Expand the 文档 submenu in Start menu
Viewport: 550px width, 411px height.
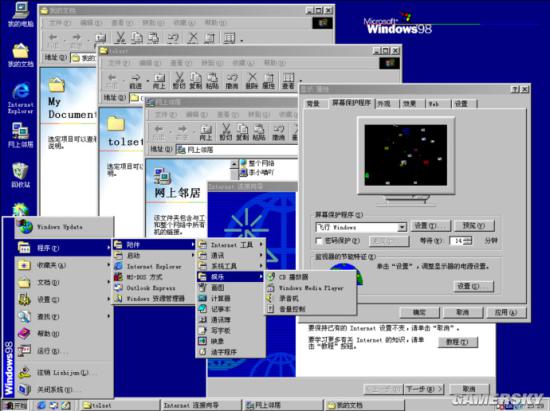tap(64, 282)
